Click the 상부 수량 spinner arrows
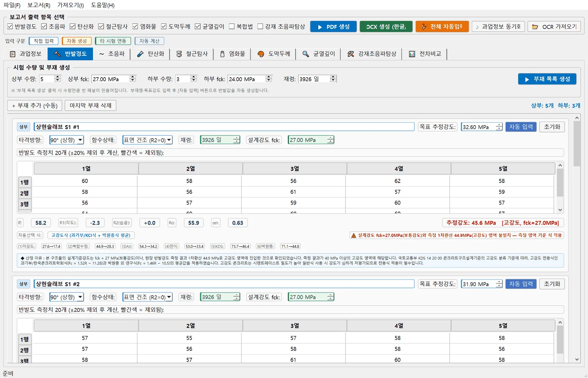The width and height of the screenshot is (588, 378). (57, 79)
